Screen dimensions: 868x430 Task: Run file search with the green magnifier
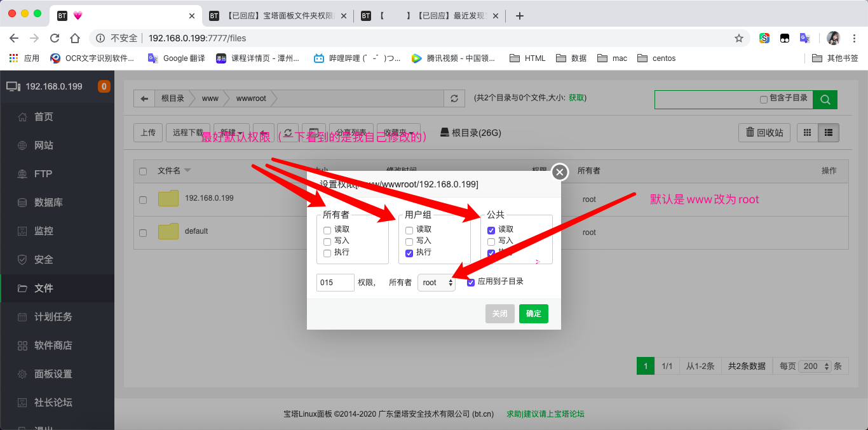[825, 99]
